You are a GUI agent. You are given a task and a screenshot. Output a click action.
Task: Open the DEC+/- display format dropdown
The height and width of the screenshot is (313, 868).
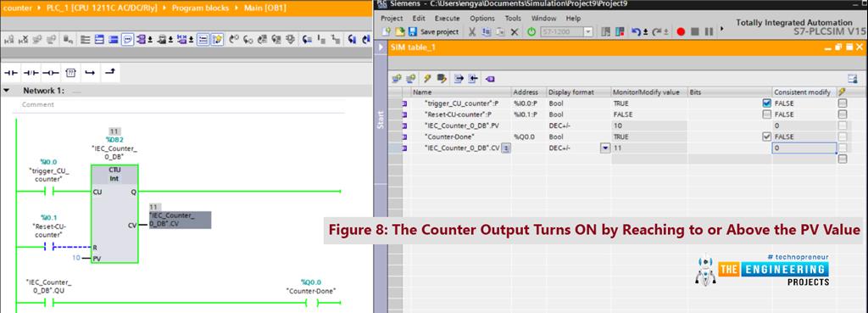[x=605, y=148]
